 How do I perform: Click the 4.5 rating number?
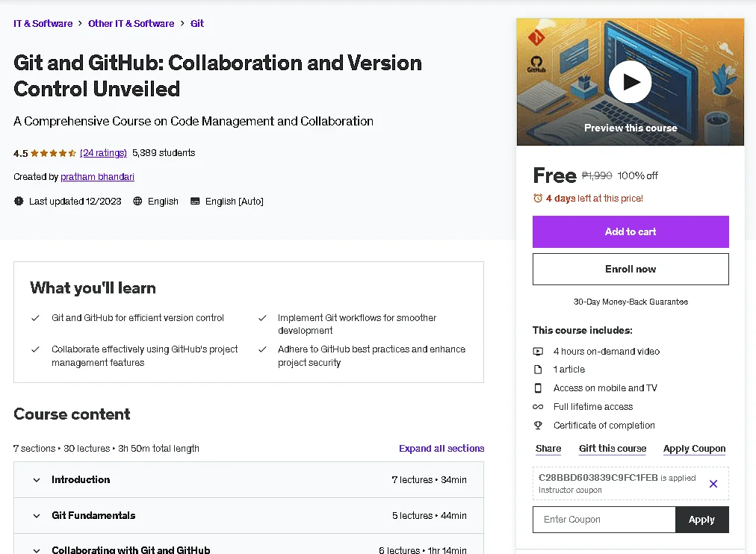point(21,153)
